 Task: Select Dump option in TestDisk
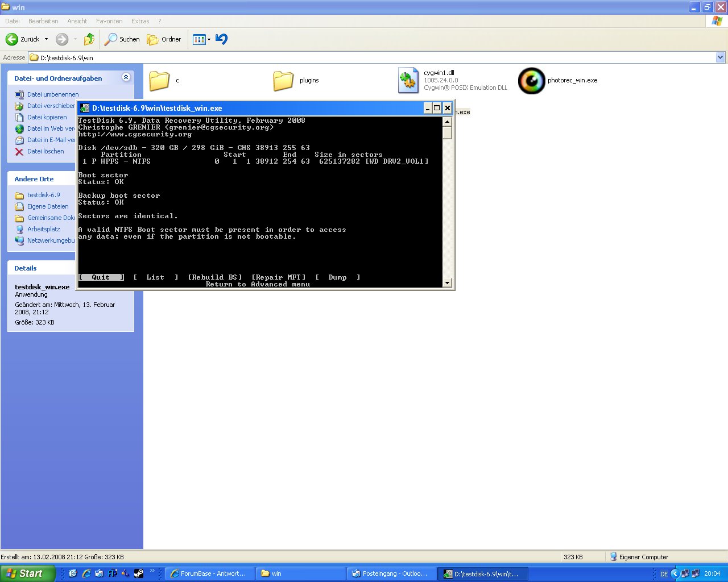337,277
